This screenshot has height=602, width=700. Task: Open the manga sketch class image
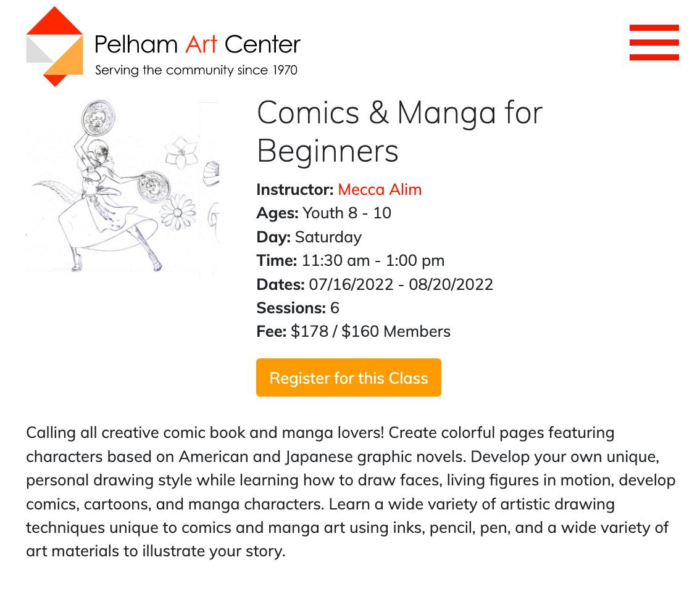pos(122,186)
